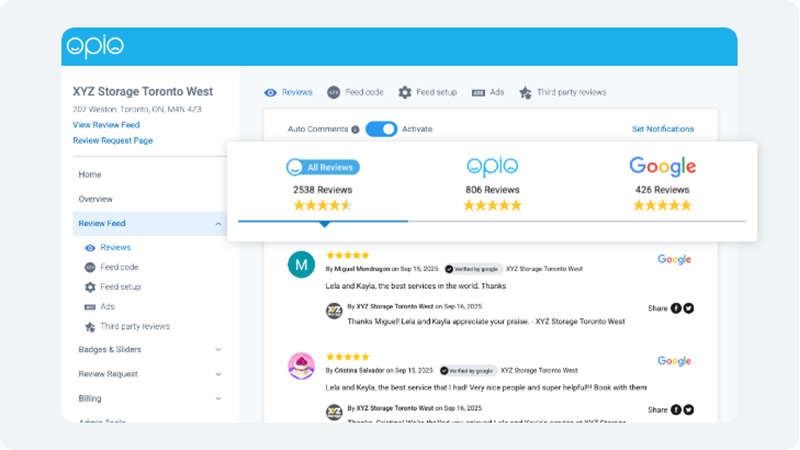Filter reviews by Google source
800x450 pixels.
tap(662, 166)
